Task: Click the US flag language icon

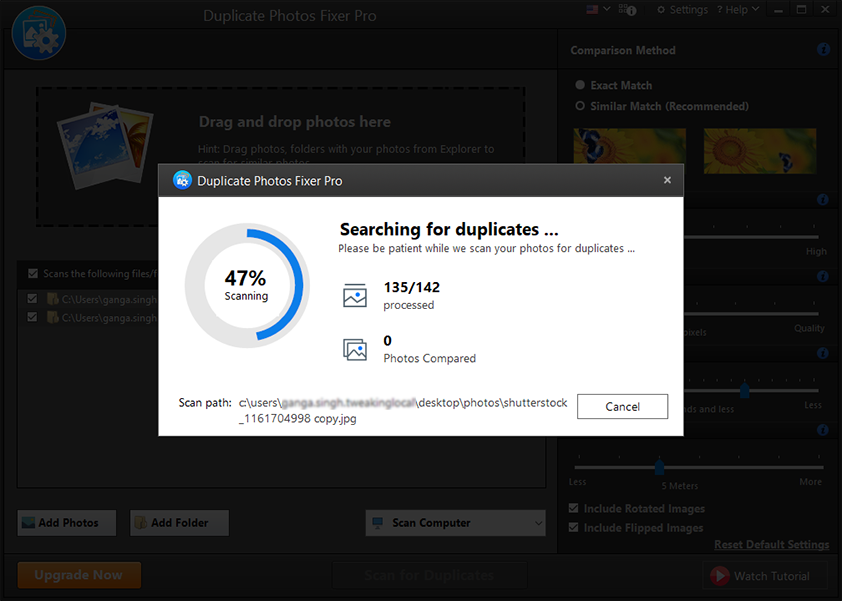Action: (592, 10)
